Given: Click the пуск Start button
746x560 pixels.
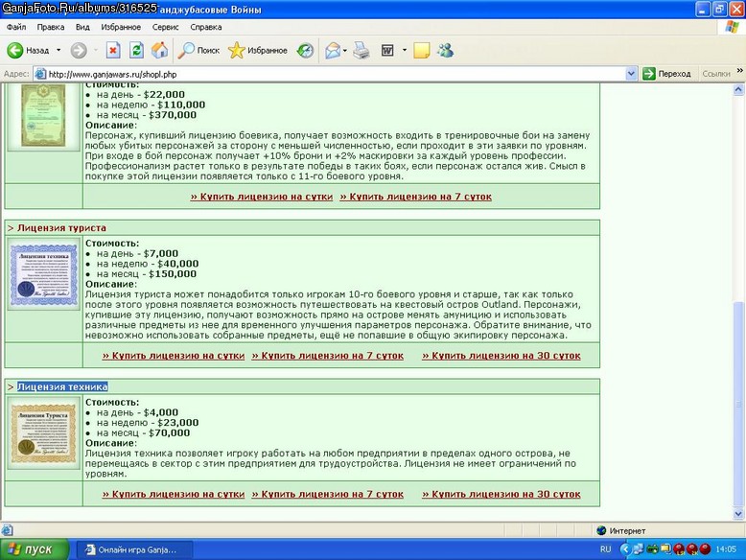Looking at the screenshot, I should point(35,549).
